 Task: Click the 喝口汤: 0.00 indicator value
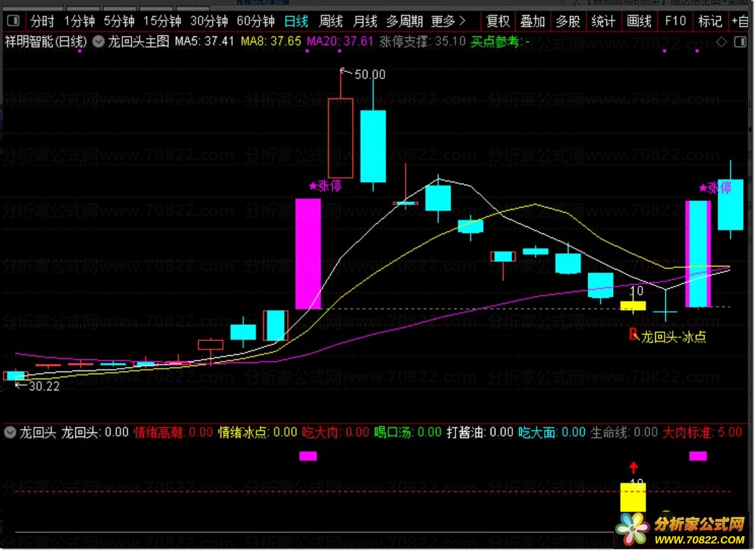coord(408,433)
